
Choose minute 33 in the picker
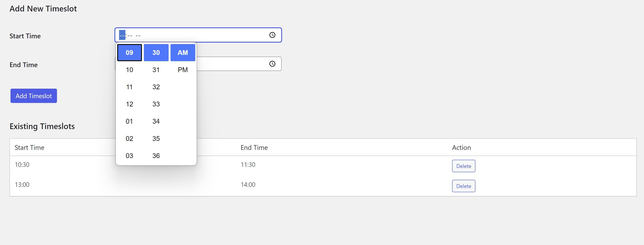click(156, 104)
